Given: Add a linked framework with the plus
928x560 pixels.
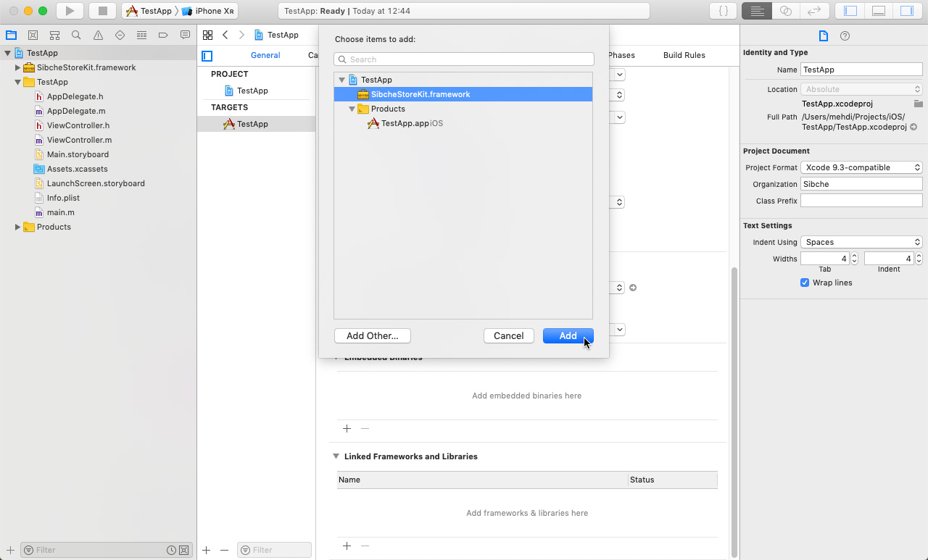Looking at the screenshot, I should click(347, 546).
